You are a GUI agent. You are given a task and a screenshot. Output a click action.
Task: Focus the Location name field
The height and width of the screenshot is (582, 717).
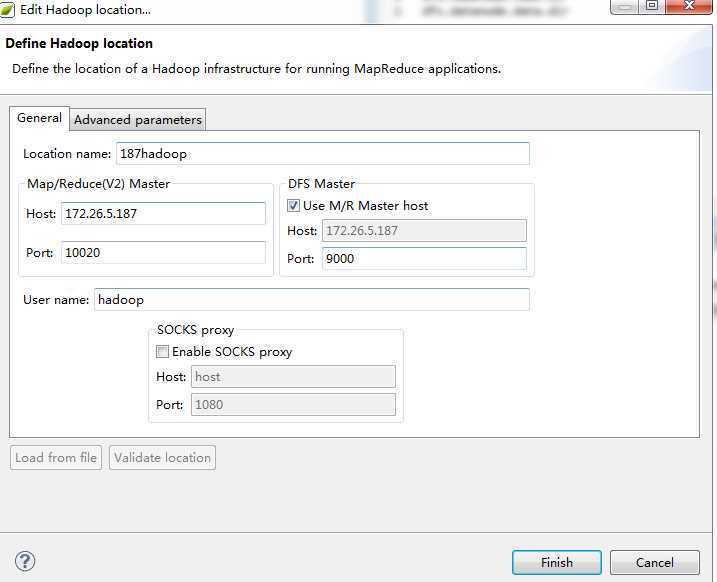click(x=323, y=154)
